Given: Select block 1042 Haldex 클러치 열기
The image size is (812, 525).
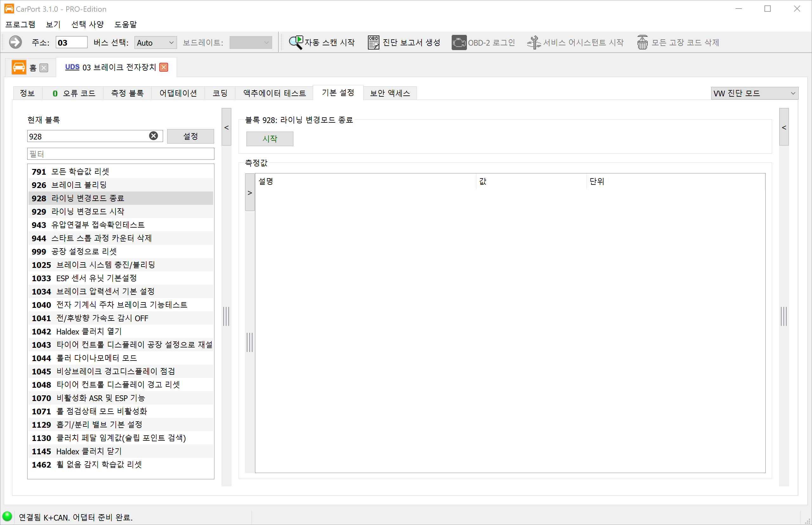Looking at the screenshot, I should pos(121,331).
